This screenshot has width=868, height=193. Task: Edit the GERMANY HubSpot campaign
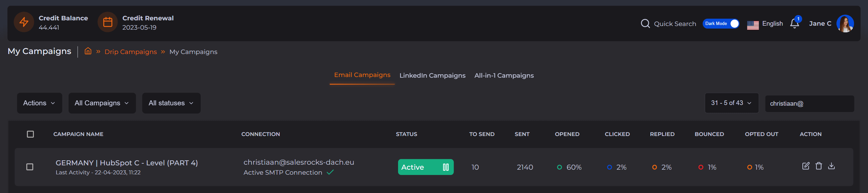click(805, 166)
